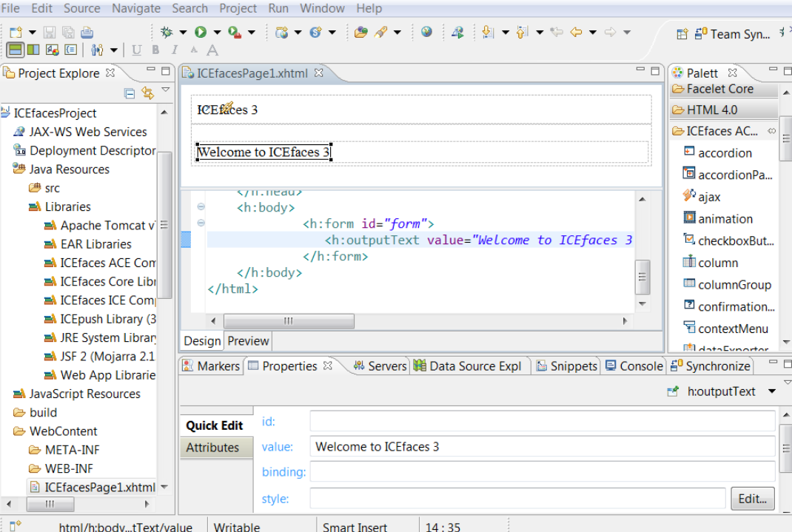
Task: Open the Navigate menu
Action: [136, 8]
